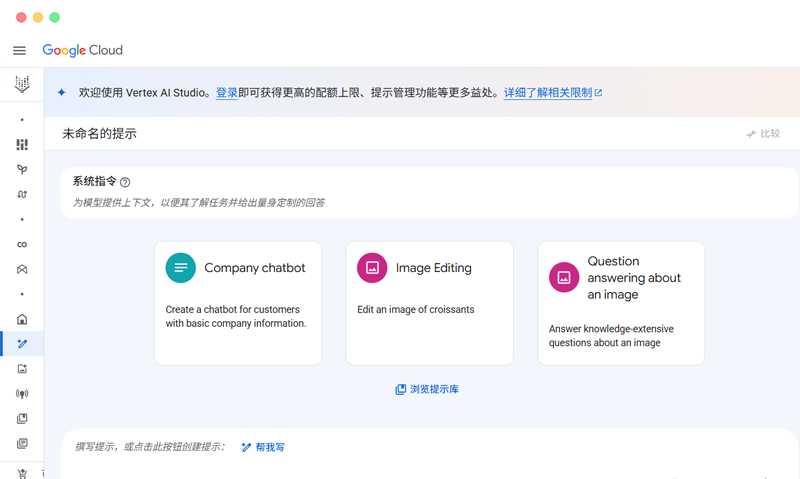Click the 比较 compare button
This screenshot has width=800, height=479.
[763, 134]
